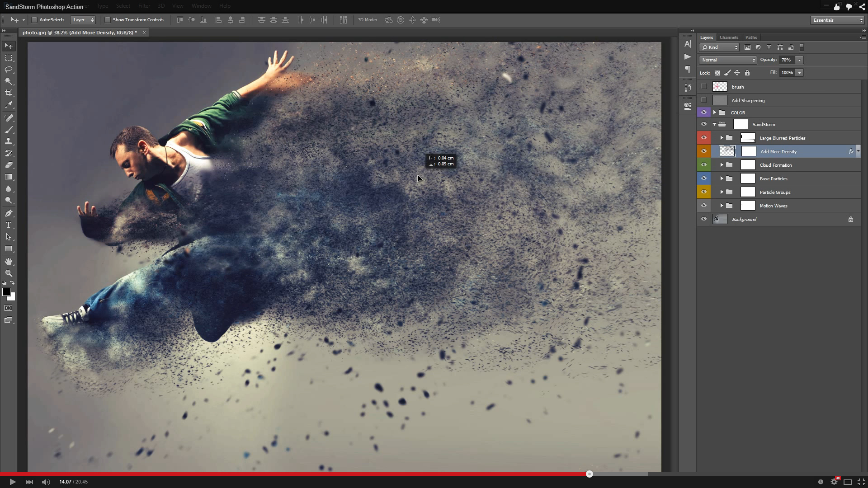Expand the Cloud Formation layer group
Image resolution: width=868 pixels, height=488 pixels.
pos(721,165)
